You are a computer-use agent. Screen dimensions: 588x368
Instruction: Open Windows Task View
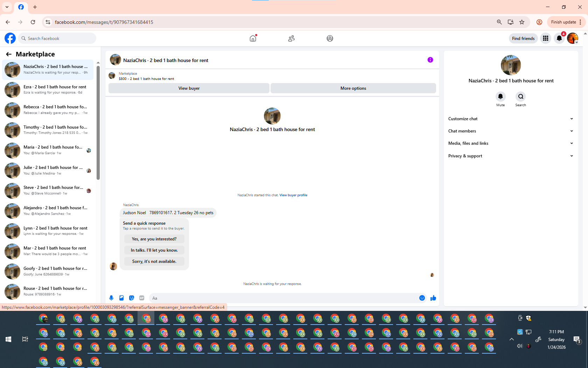pos(25,339)
